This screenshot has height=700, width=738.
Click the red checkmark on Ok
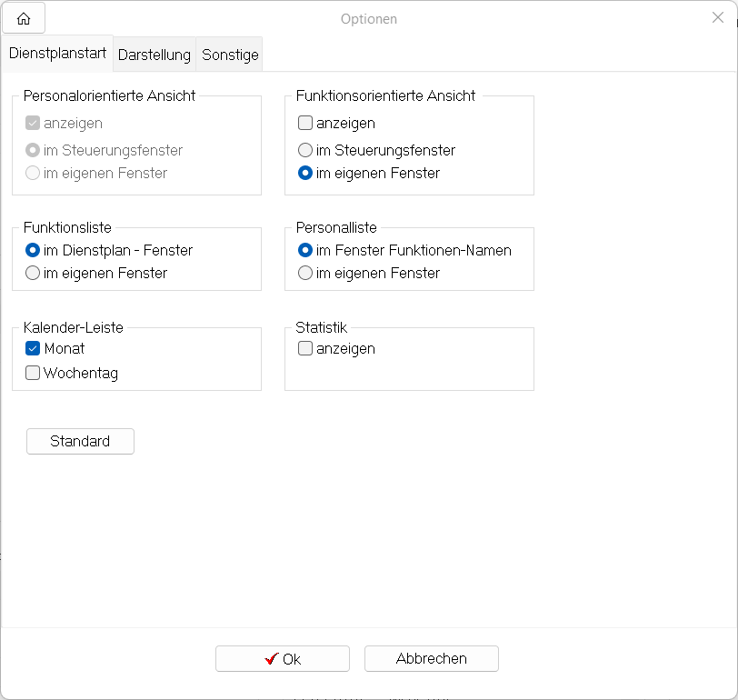pos(271,659)
